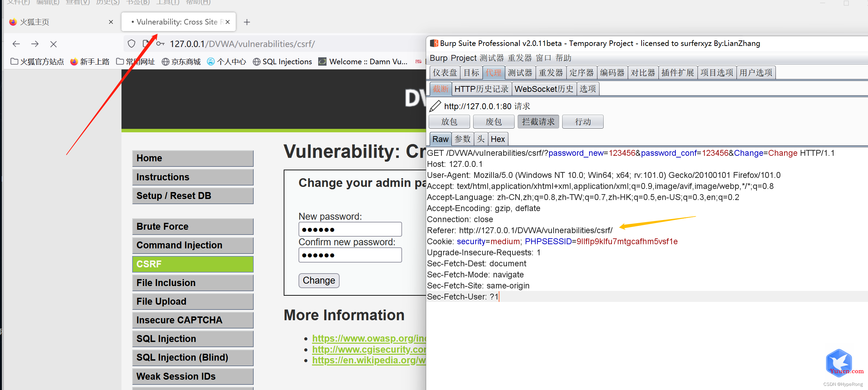
Task: Switch to 定序器 tab
Action: (582, 73)
